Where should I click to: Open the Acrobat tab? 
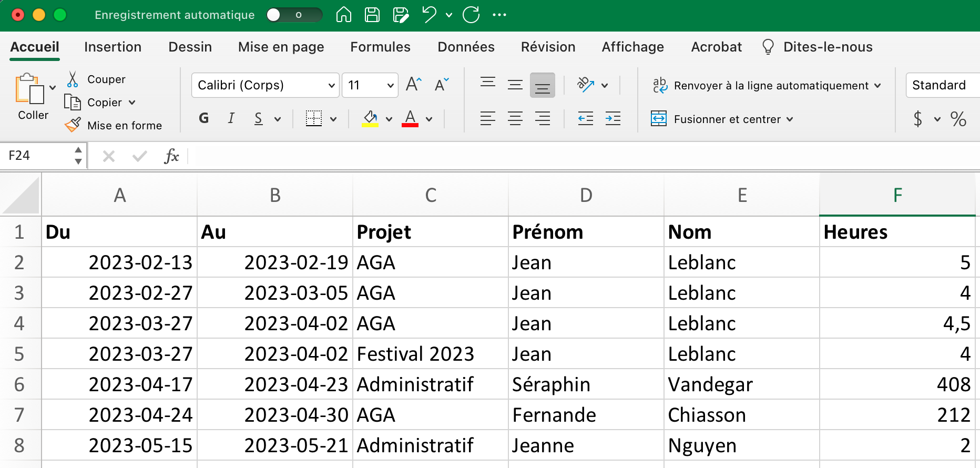(x=716, y=47)
